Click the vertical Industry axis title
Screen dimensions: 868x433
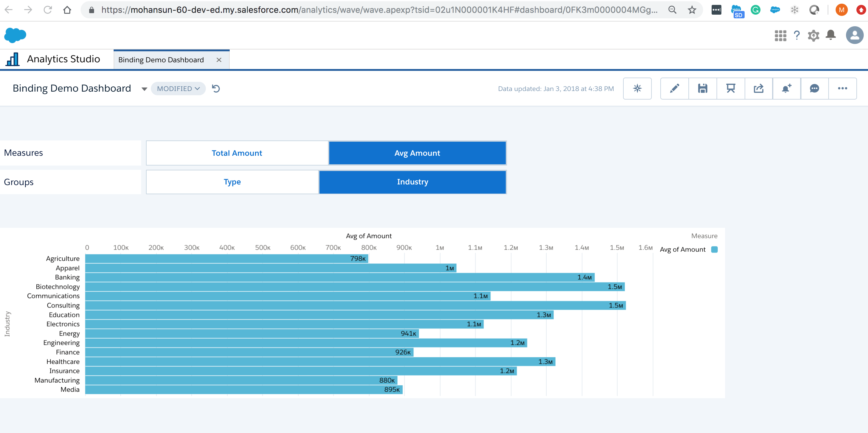coord(7,324)
